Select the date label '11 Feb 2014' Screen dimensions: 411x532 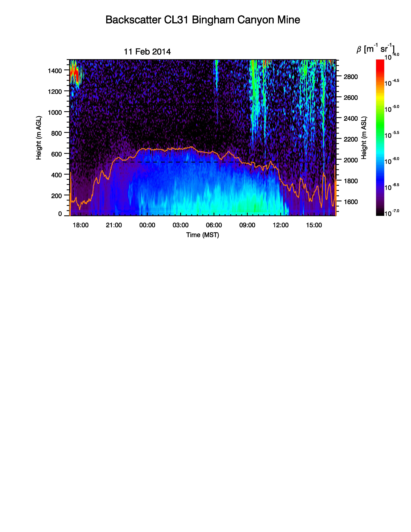[147, 52]
